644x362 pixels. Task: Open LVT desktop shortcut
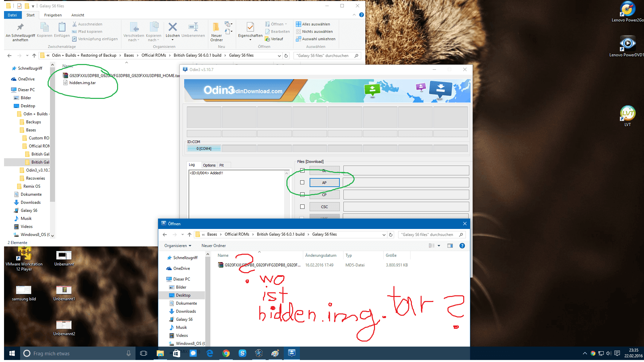tap(628, 116)
